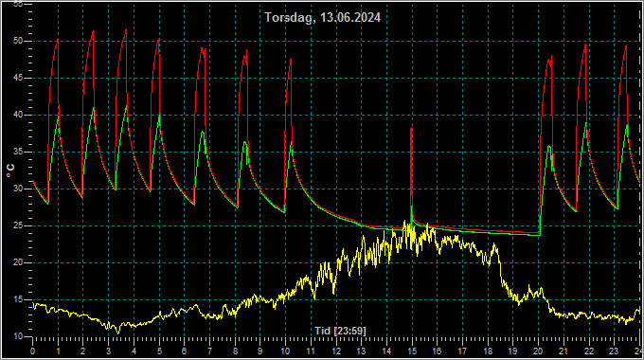Click the red spike peak at hour 15
Image resolution: width=644 pixels, height=360 pixels.
(411, 129)
